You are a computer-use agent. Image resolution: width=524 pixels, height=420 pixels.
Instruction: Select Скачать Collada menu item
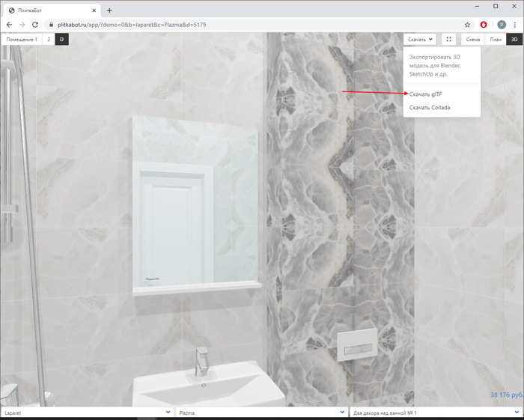(x=430, y=108)
